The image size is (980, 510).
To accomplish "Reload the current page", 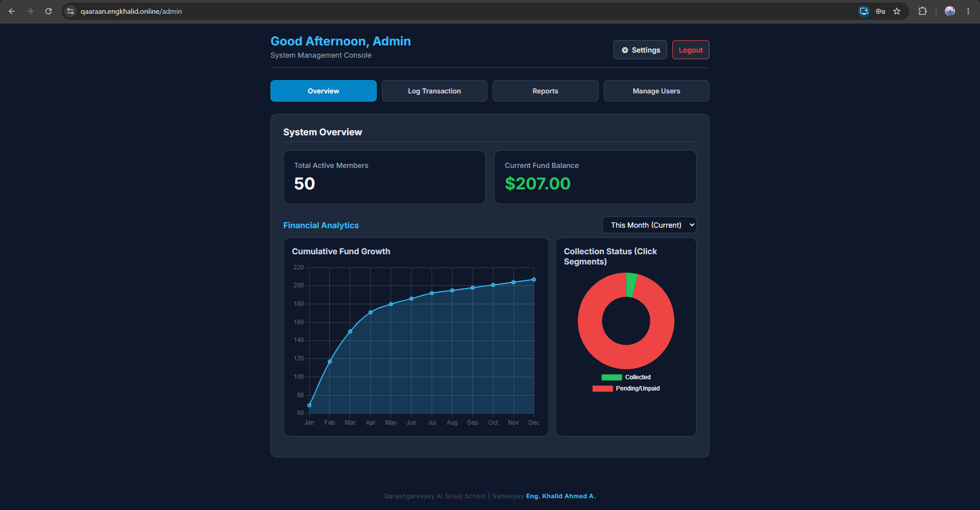I will pyautogui.click(x=48, y=11).
